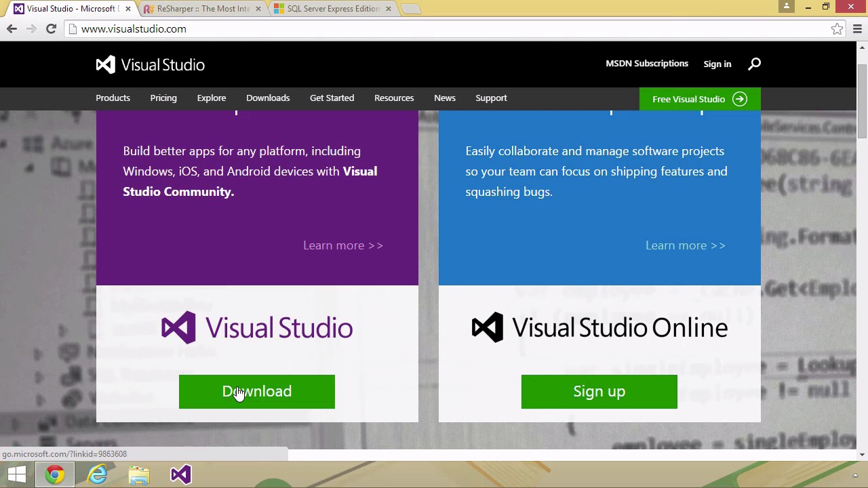This screenshot has height=488, width=868.
Task: Open the Resources menu item
Action: tap(394, 98)
